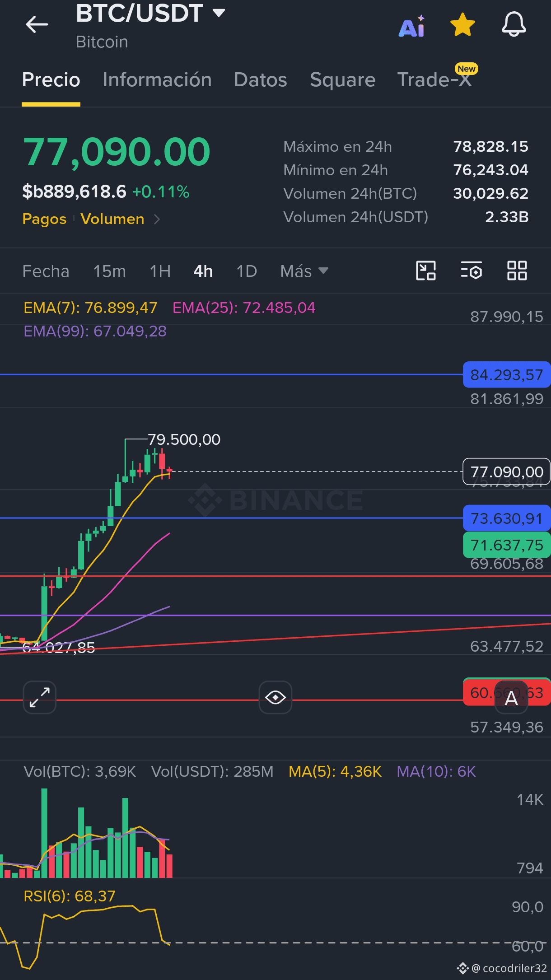Open price alerts bell icon
Screen dimensions: 551x980
click(514, 24)
